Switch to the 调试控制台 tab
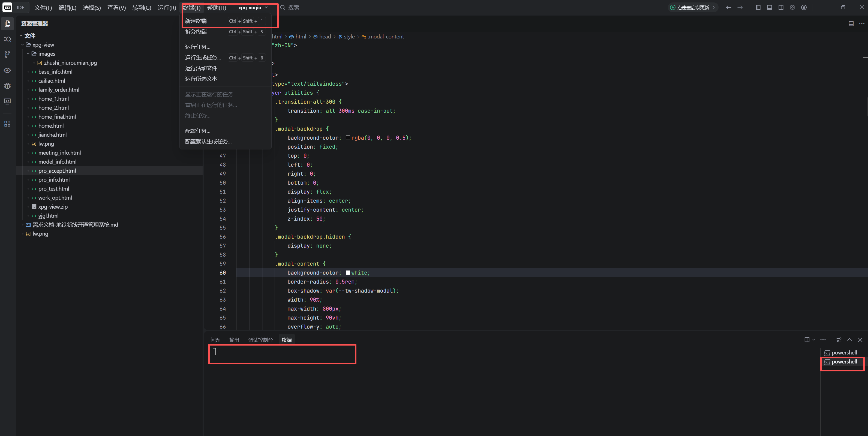 [260, 340]
